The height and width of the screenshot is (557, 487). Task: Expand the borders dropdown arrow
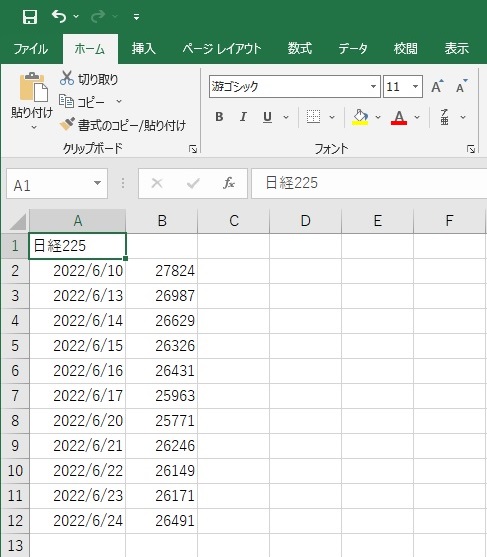(x=332, y=117)
